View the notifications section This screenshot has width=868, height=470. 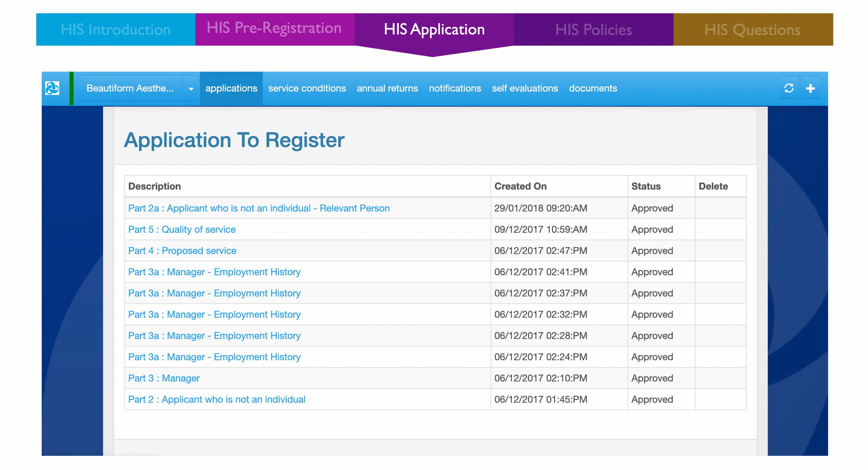(455, 88)
